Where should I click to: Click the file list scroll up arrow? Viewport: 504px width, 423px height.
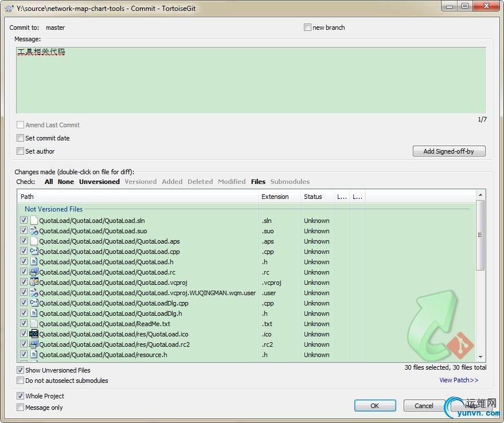pos(480,195)
